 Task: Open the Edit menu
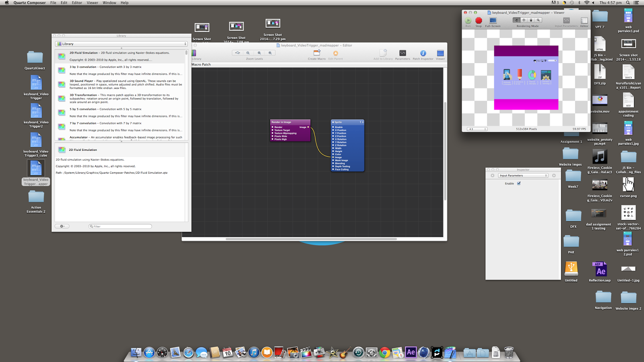64,2
